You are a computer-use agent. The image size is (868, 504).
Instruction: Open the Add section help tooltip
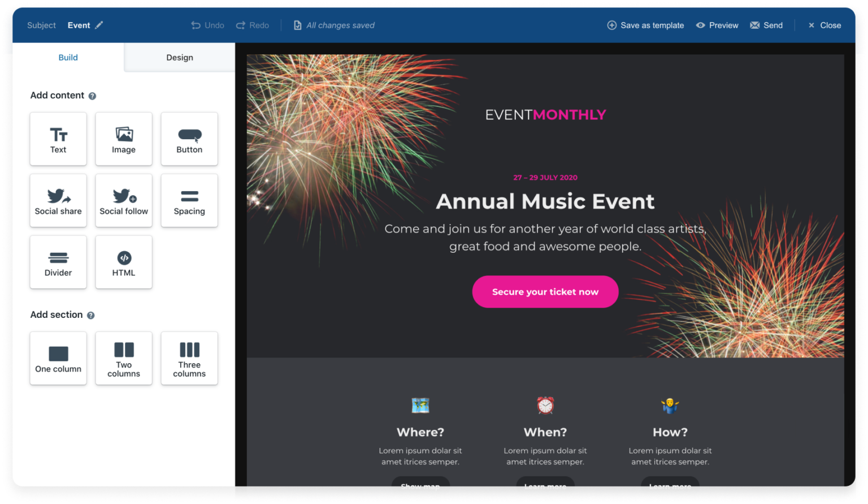[91, 315]
